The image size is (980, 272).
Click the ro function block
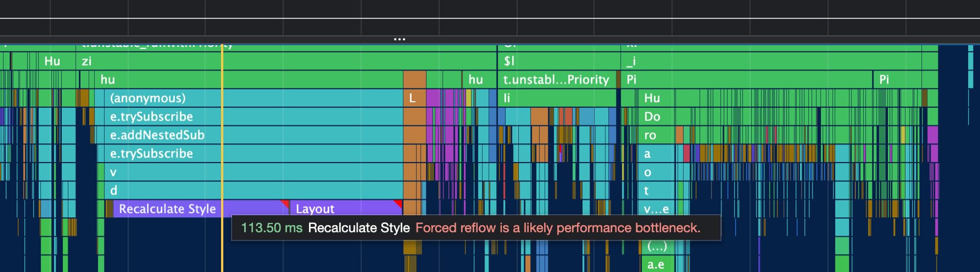tap(657, 135)
